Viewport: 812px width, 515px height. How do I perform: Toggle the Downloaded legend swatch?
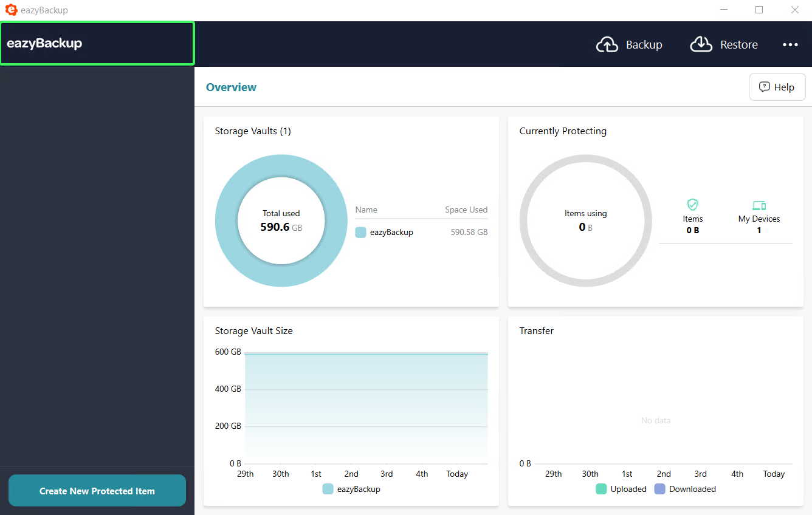pos(659,489)
